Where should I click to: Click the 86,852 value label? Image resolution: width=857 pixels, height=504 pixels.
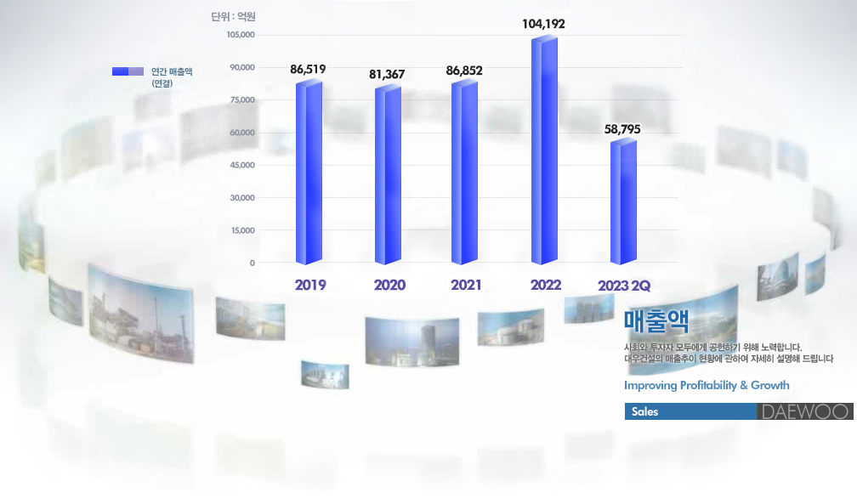(464, 71)
